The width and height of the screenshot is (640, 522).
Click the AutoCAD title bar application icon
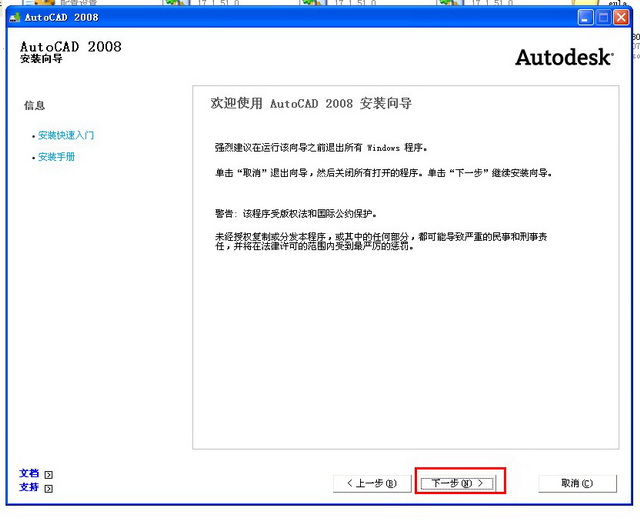tap(13, 18)
